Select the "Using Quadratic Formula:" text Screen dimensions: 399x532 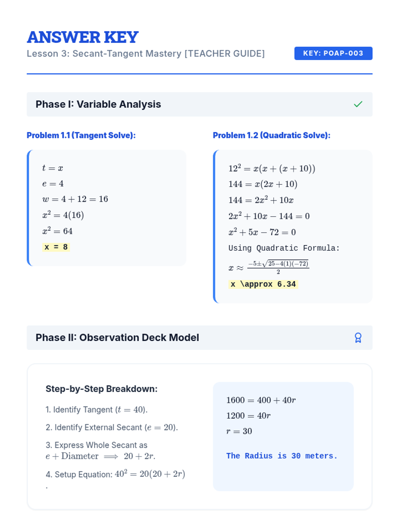284,248
